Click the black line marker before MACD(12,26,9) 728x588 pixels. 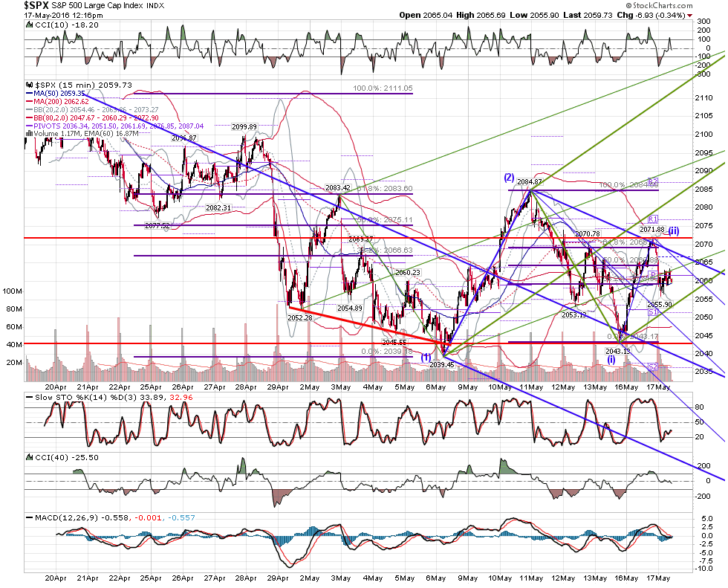tap(29, 517)
